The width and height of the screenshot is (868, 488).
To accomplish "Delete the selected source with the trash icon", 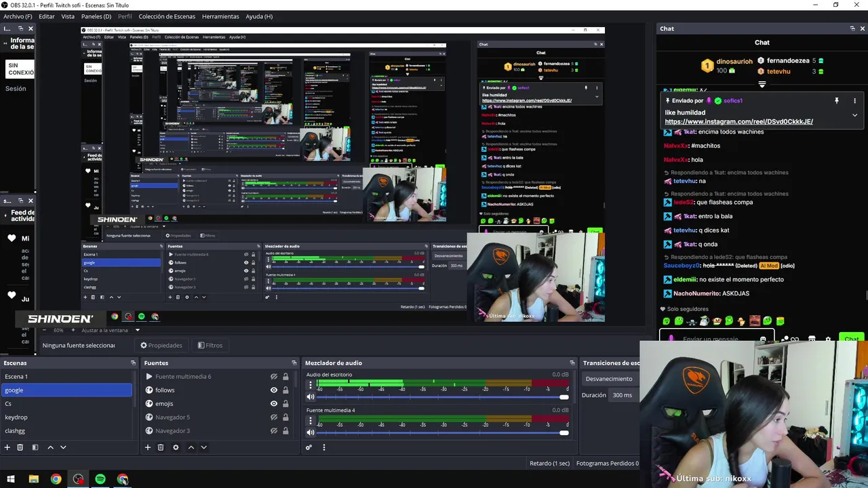I will [x=161, y=447].
